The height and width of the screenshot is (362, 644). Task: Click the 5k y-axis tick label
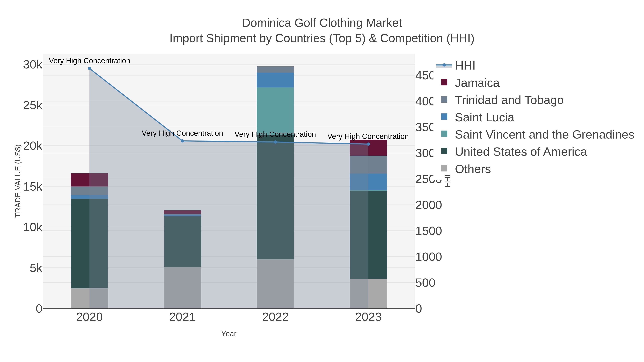click(x=36, y=268)
